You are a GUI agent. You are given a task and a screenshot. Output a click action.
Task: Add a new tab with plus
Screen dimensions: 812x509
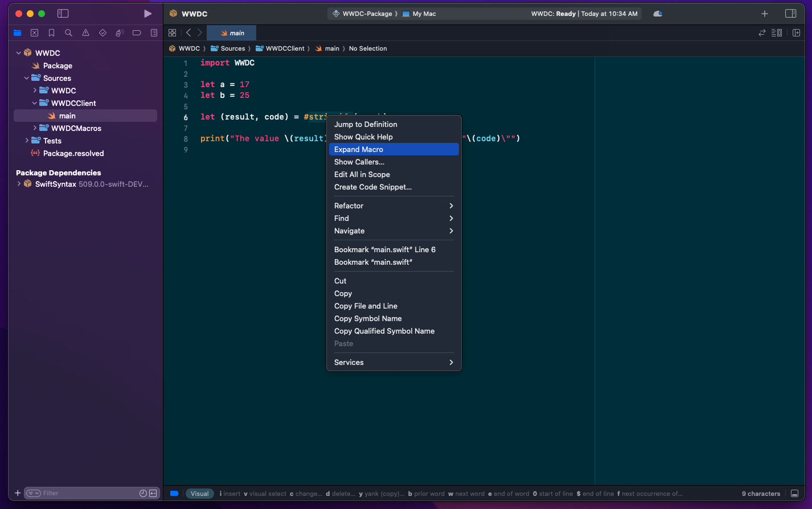coord(765,14)
